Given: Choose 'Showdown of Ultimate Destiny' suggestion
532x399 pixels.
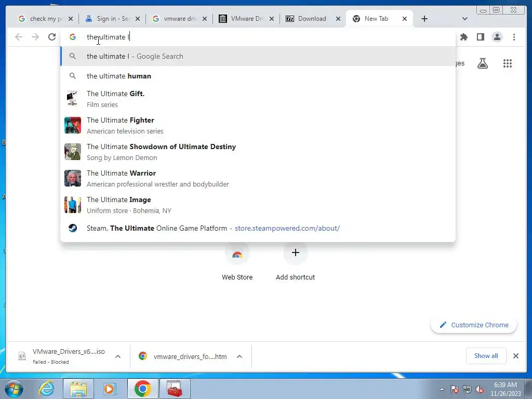Looking at the screenshot, I should (258, 152).
